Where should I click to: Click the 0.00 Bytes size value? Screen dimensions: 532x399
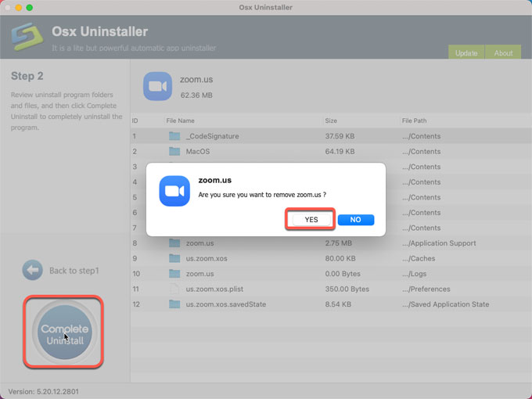pyautogui.click(x=343, y=274)
